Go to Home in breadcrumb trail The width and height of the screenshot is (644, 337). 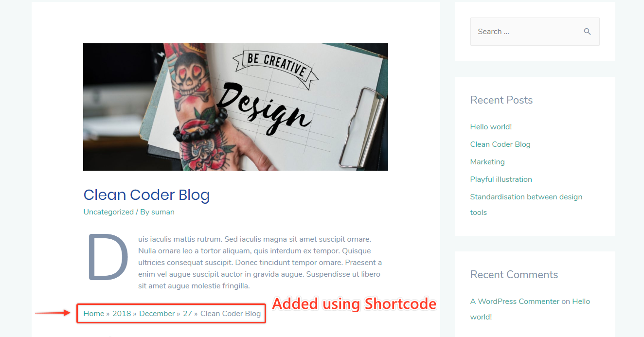(x=94, y=314)
